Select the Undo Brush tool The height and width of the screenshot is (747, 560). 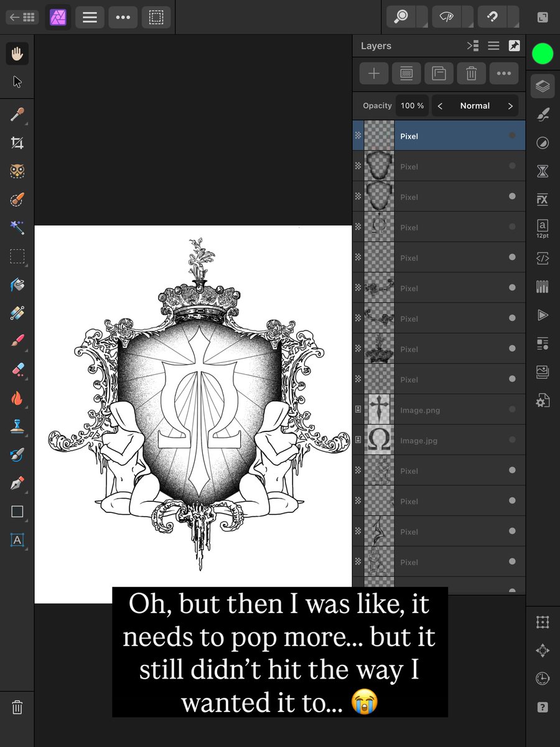click(x=17, y=455)
